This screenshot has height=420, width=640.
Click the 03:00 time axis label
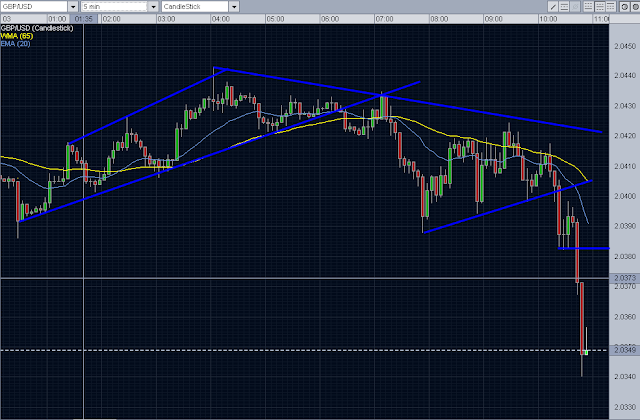pos(166,19)
